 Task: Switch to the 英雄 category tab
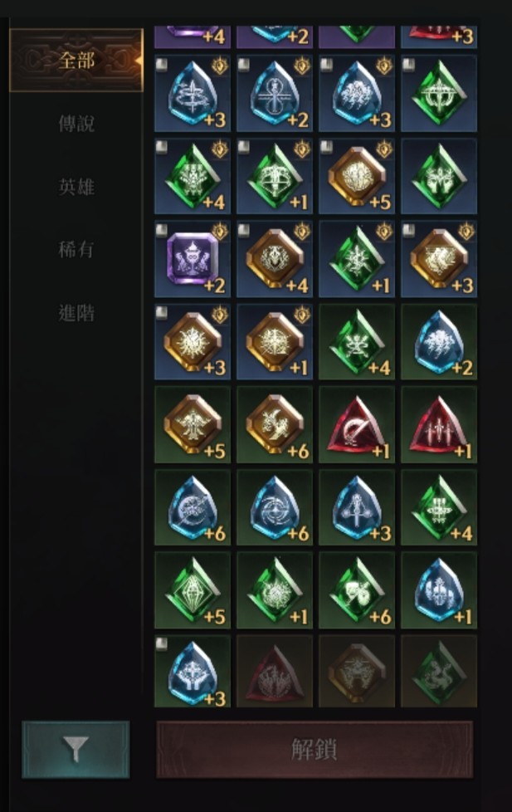(76, 187)
